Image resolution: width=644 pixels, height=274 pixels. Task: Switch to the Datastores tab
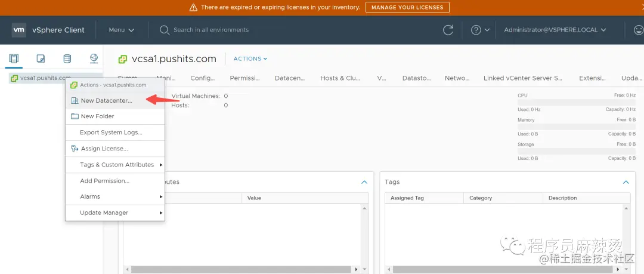pos(416,78)
